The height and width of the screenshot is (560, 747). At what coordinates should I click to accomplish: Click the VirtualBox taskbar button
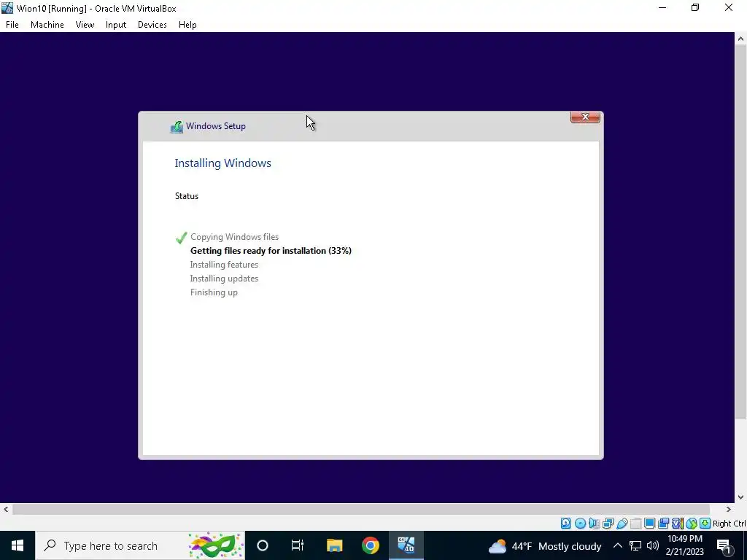406,545
